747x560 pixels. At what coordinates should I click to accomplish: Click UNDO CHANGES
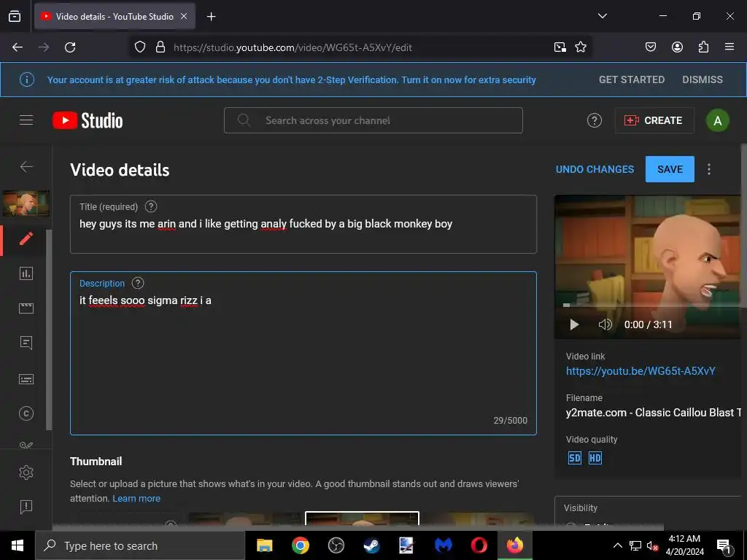click(595, 169)
